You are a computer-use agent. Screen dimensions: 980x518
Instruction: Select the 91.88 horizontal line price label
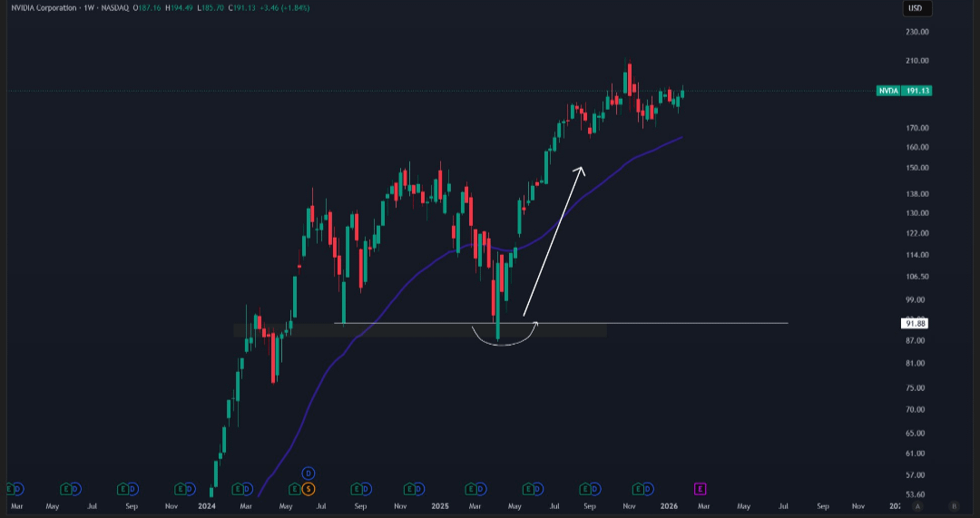pyautogui.click(x=915, y=323)
